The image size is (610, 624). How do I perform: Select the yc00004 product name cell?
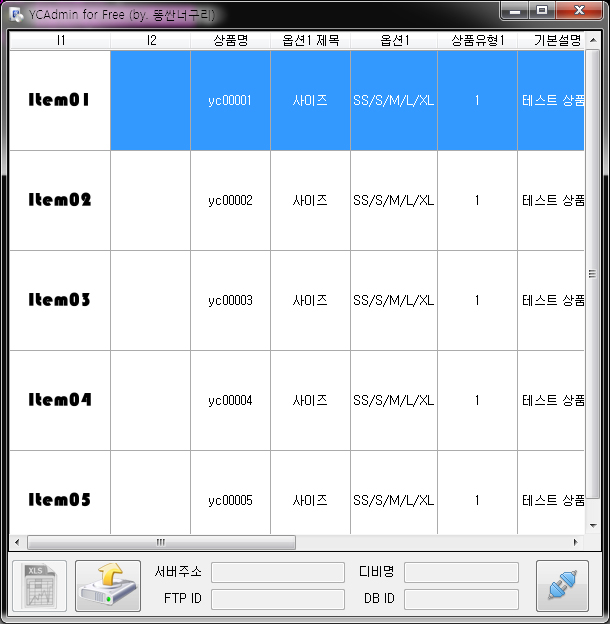[x=230, y=400]
